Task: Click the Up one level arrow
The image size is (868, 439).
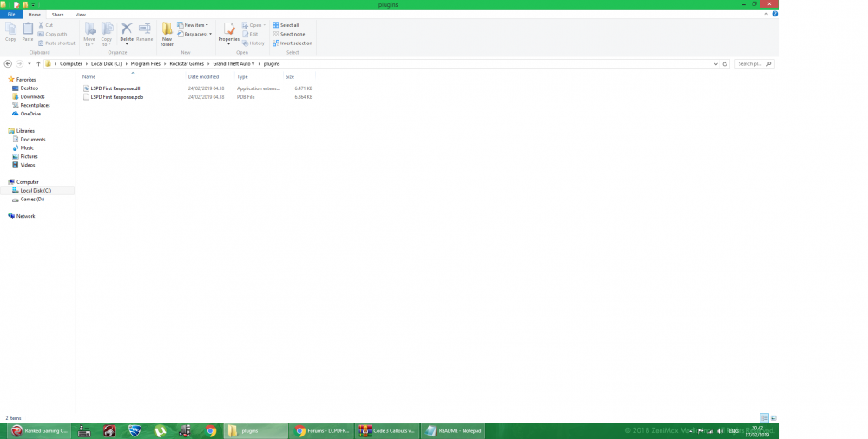Action: coord(38,63)
